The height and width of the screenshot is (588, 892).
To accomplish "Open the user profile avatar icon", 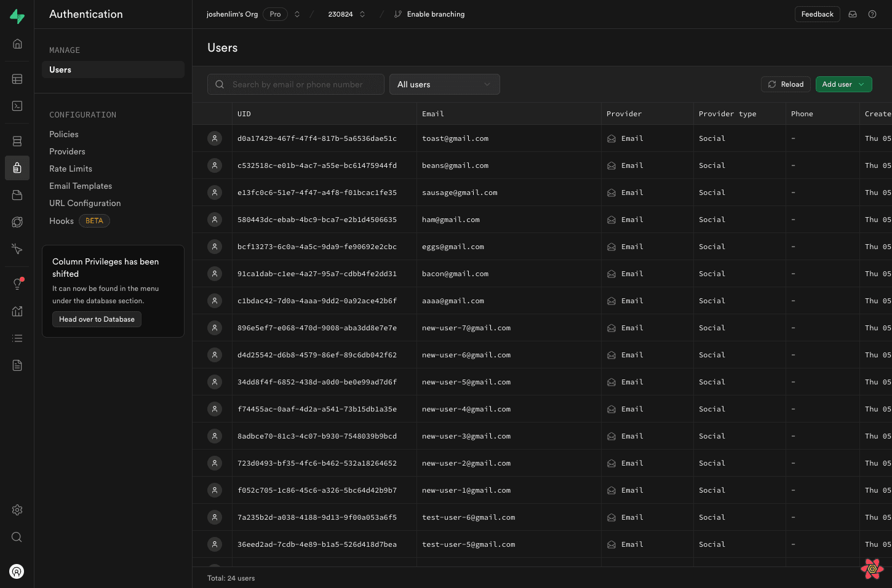I will [17, 571].
